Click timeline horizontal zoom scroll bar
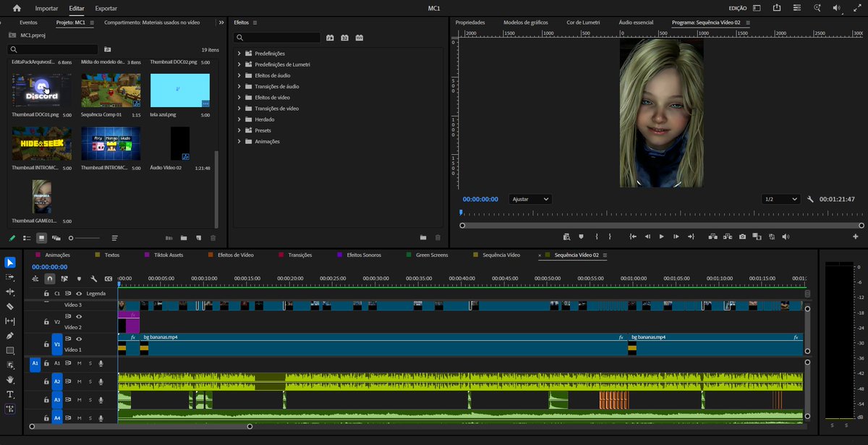 140,427
